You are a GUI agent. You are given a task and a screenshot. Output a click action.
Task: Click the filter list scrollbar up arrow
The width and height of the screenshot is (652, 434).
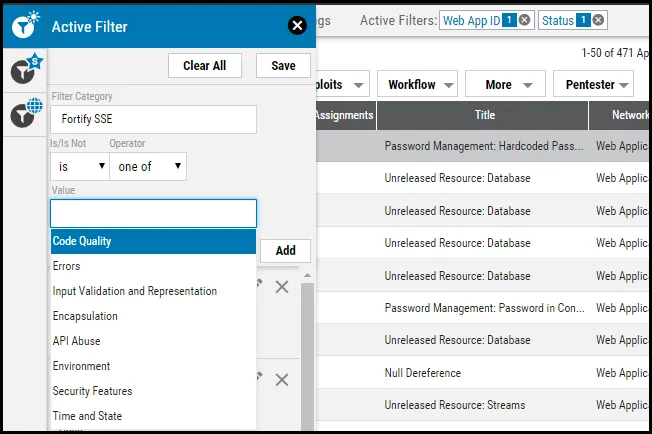point(307,275)
